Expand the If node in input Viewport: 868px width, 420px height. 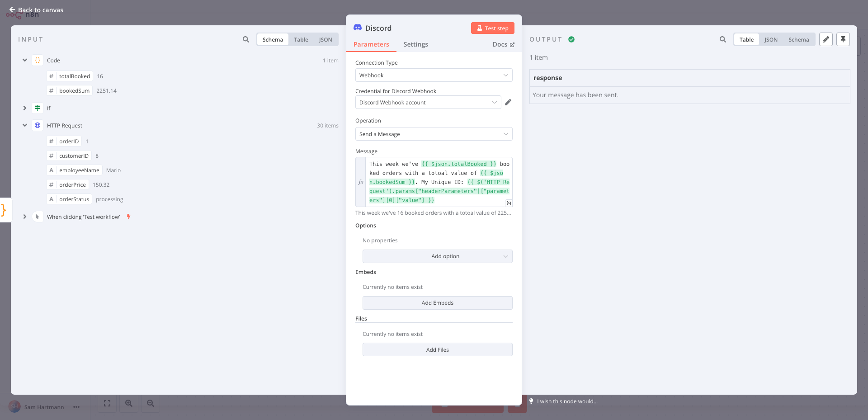25,108
